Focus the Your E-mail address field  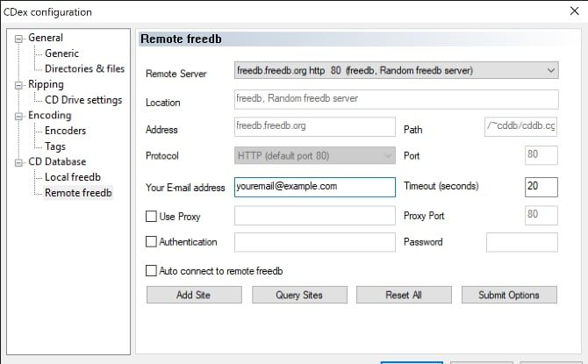tap(315, 187)
